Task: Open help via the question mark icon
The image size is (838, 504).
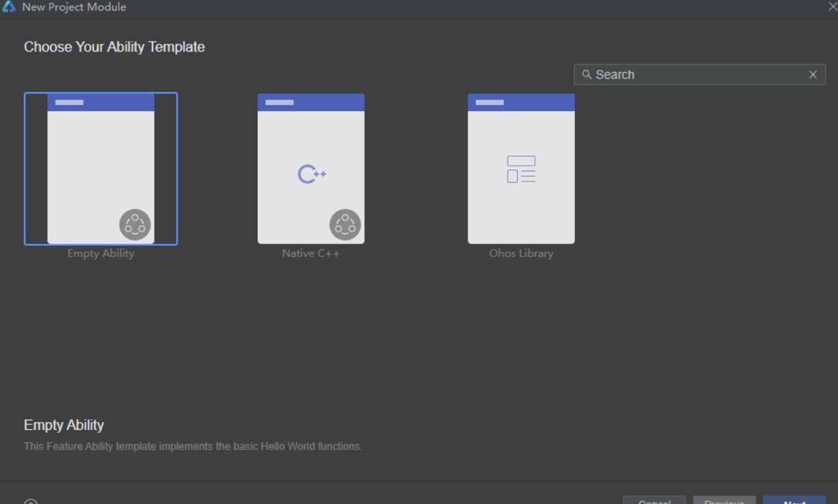Action: (x=31, y=502)
